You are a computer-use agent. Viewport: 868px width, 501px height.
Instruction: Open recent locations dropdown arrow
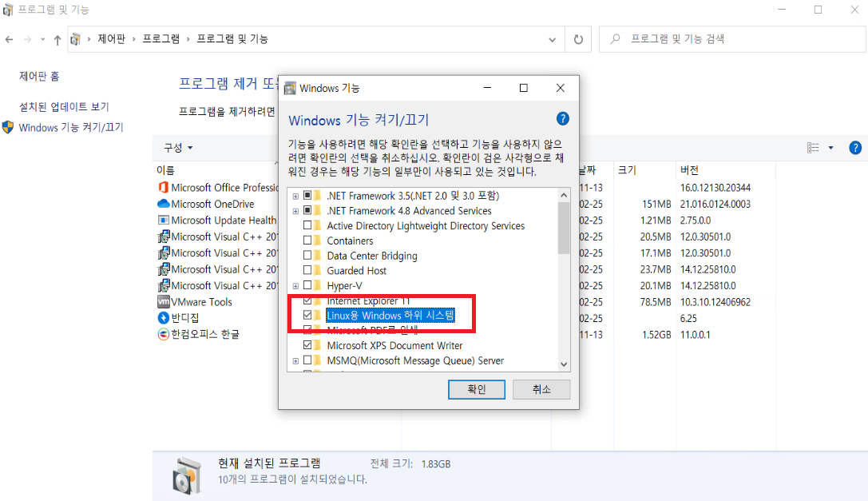42,39
